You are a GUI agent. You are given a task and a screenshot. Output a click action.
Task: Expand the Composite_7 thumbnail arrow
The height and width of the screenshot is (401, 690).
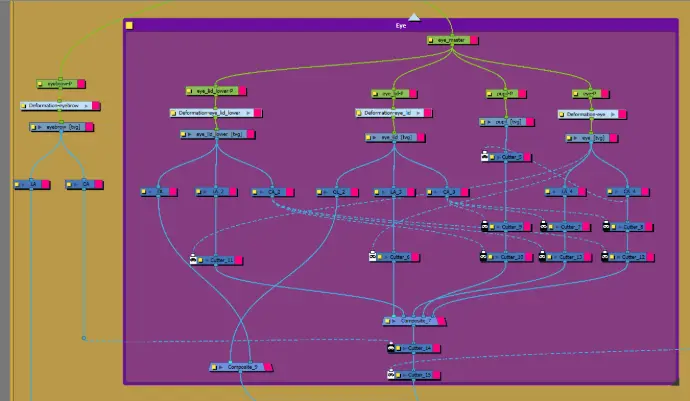[x=394, y=321]
